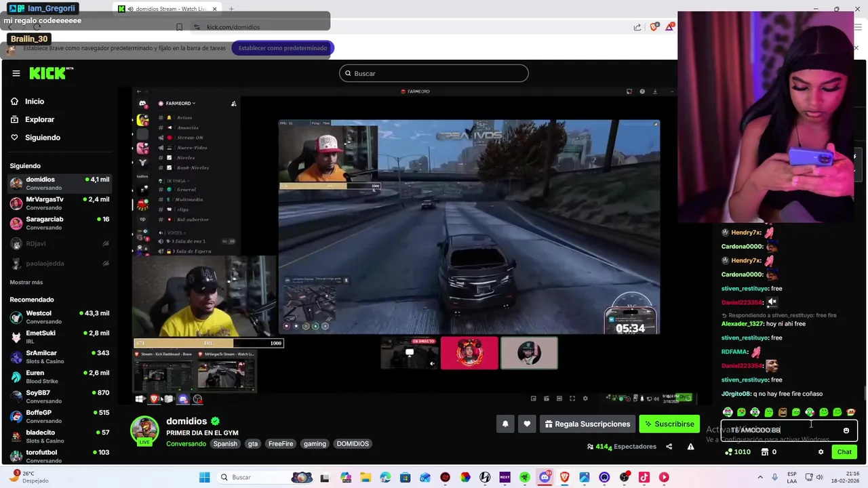The width and height of the screenshot is (868, 488).
Task: Click the Suscribirse button
Action: pos(669,424)
